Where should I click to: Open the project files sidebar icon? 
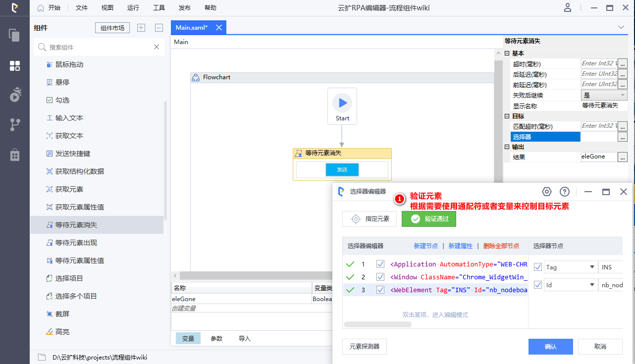coord(15,36)
